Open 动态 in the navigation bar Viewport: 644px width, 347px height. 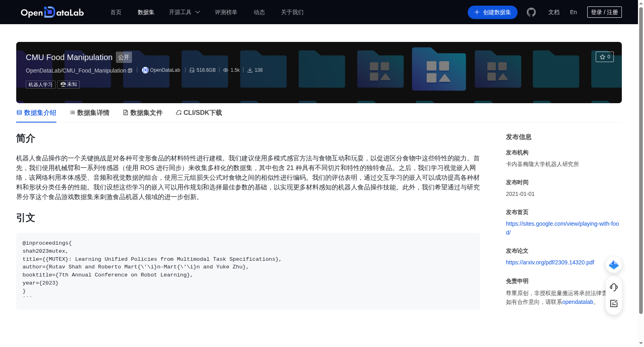(x=259, y=12)
